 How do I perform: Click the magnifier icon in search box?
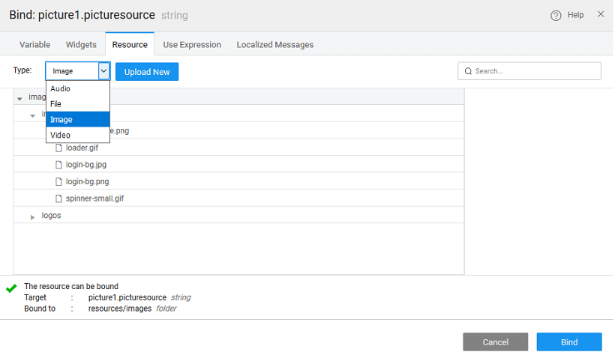tap(469, 72)
